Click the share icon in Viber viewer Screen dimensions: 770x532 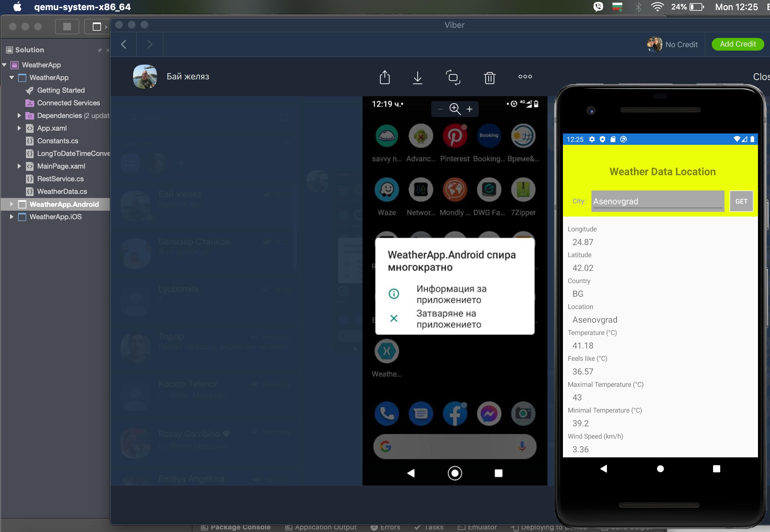pyautogui.click(x=385, y=77)
